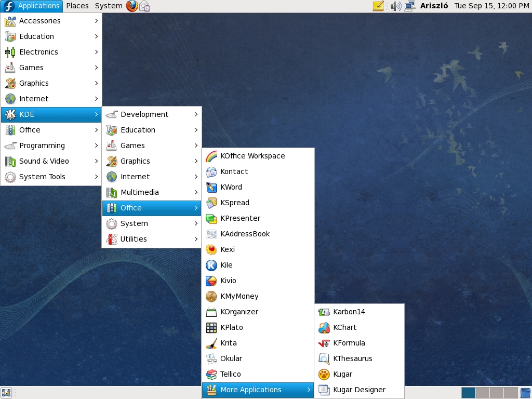Click the Kugar Designer icon

click(x=324, y=390)
